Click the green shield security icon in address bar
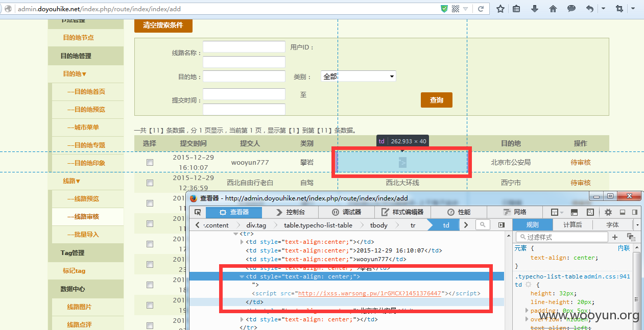Screen dimensions: 644x330 tap(444, 9)
